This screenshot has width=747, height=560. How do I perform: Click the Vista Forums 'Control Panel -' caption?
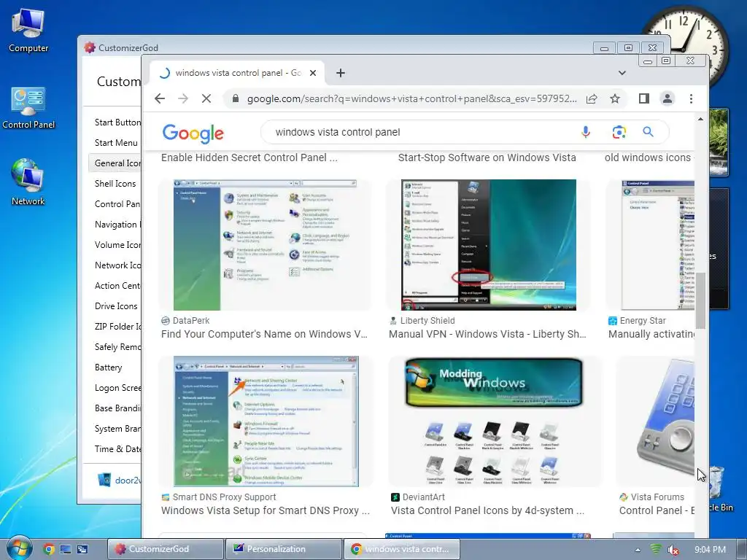(x=657, y=510)
